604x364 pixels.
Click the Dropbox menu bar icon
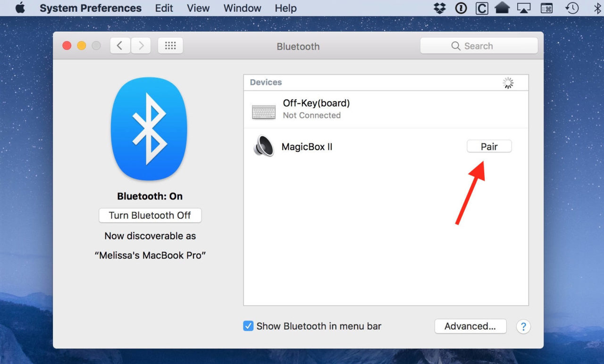(x=439, y=8)
